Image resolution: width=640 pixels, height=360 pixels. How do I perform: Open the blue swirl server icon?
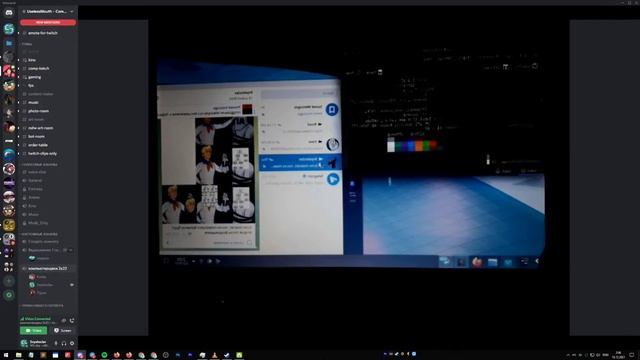click(x=9, y=154)
